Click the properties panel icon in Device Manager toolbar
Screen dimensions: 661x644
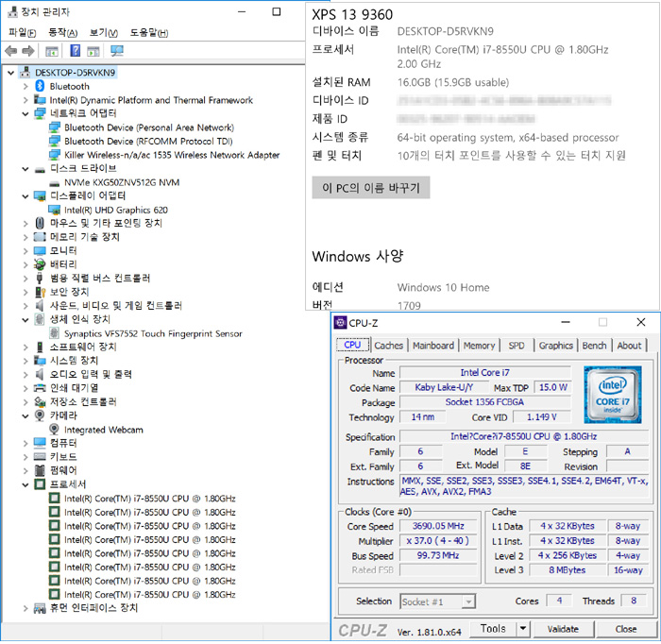pyautogui.click(x=51, y=51)
